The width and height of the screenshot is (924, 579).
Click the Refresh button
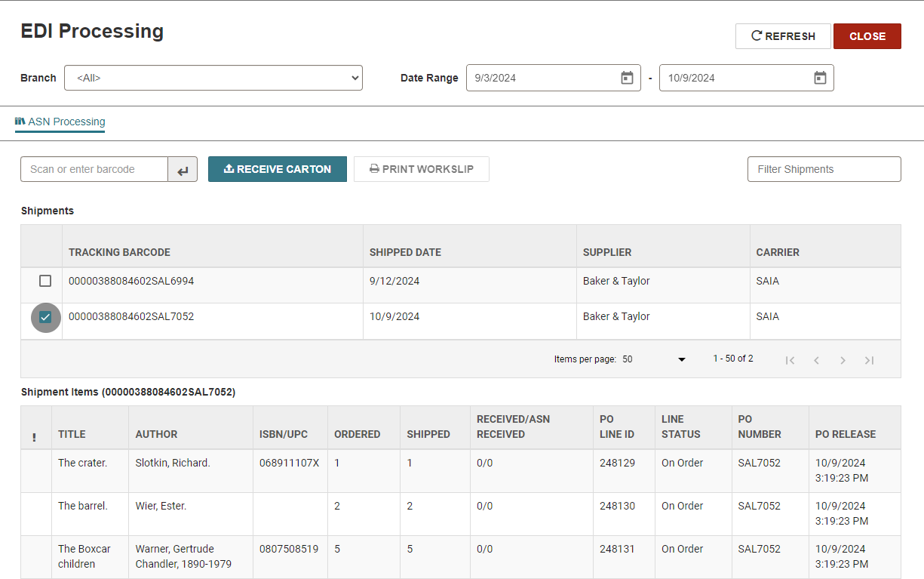point(783,36)
